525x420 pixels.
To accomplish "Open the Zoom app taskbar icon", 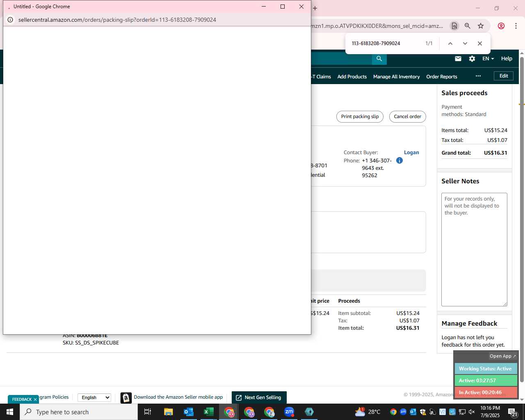I will [x=289, y=412].
